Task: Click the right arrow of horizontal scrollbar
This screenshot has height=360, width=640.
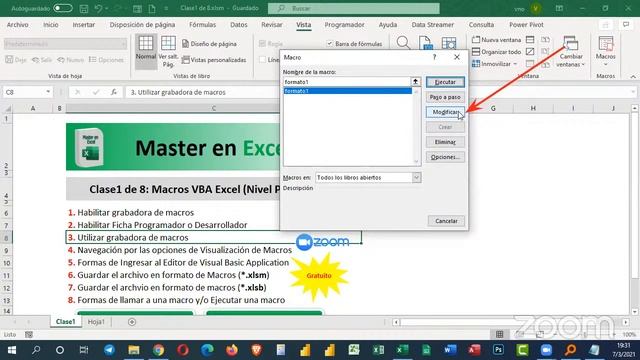Action: (626, 322)
